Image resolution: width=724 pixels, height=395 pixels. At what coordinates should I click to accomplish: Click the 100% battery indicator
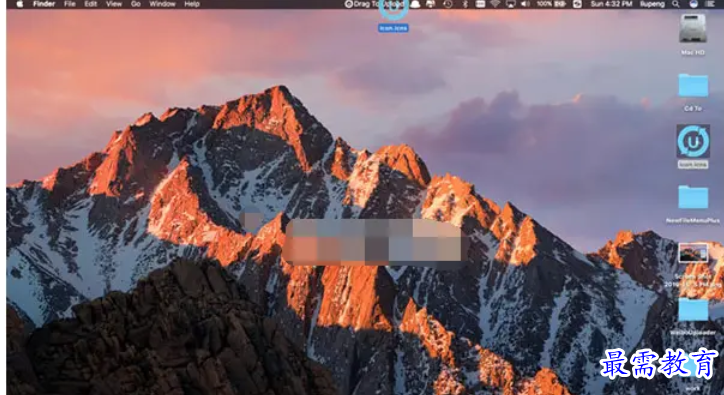551,4
